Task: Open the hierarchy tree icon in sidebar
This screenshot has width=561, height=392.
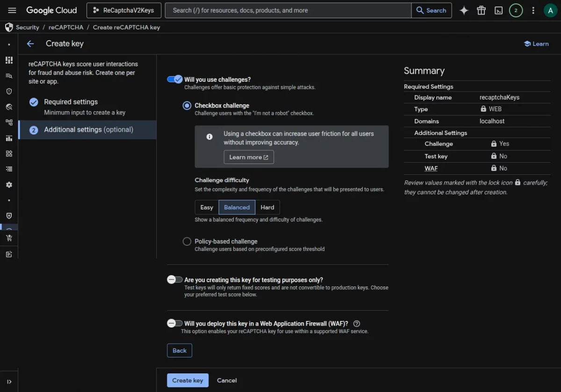Action: 9,122
